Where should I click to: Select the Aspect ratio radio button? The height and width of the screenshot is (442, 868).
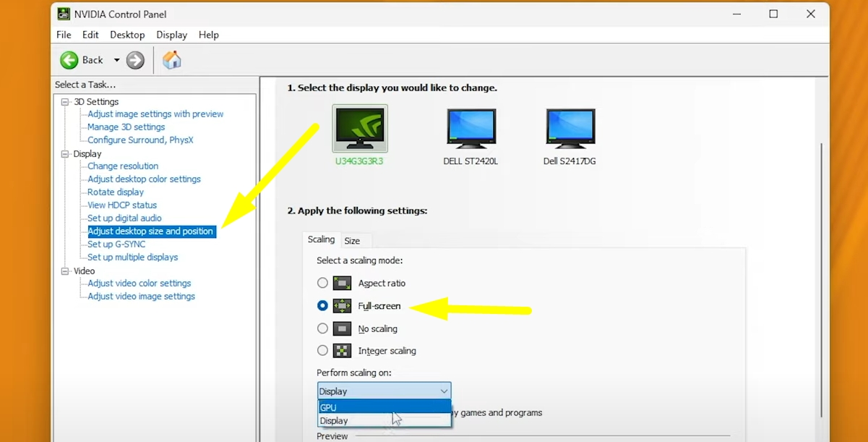[x=322, y=283]
